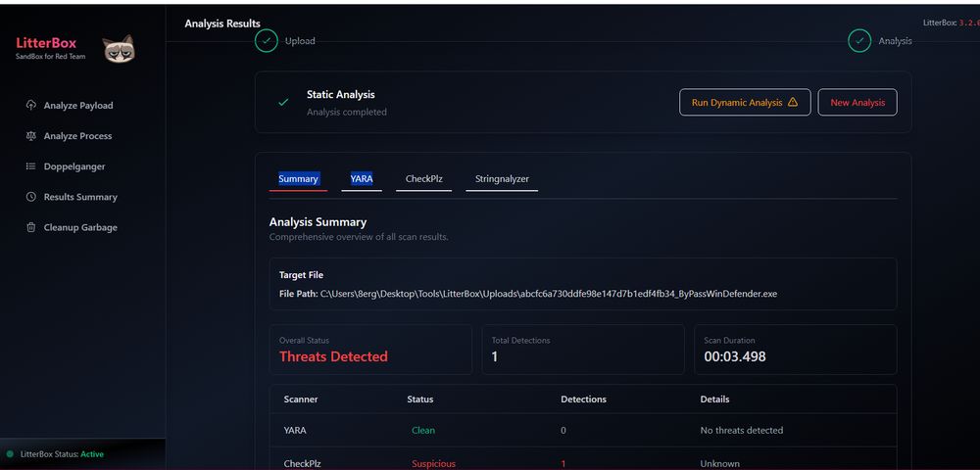Click the YARA scanner name cell

point(295,430)
